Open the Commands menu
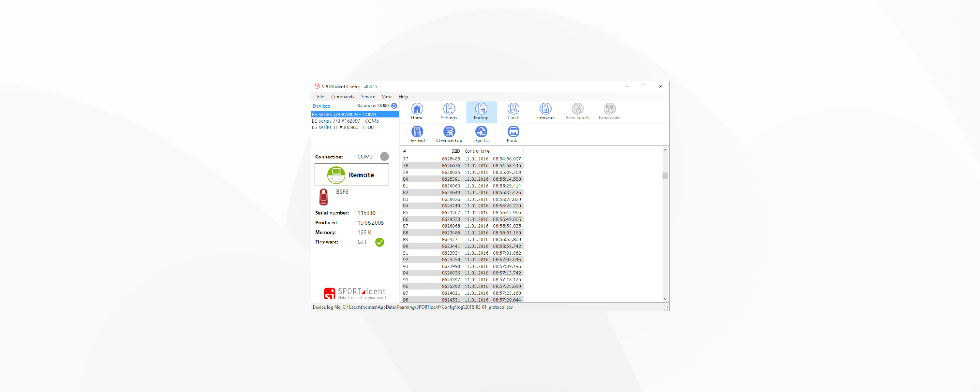 click(x=342, y=97)
